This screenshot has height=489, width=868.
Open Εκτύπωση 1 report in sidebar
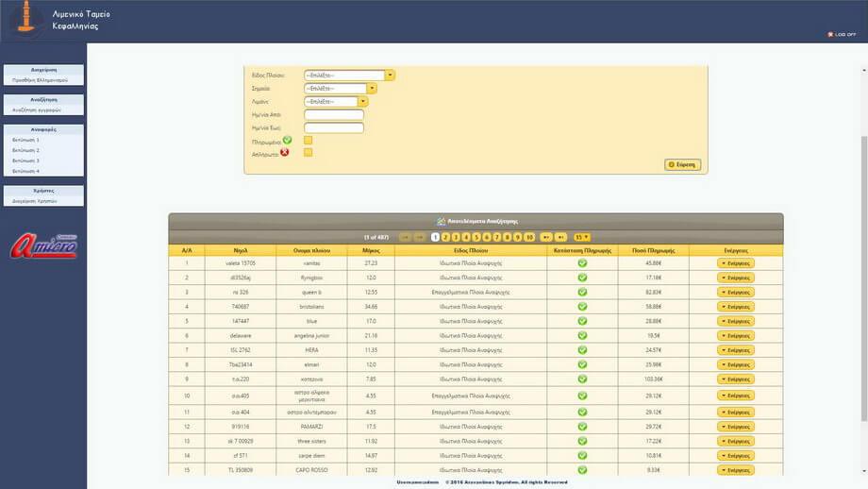pyautogui.click(x=25, y=140)
